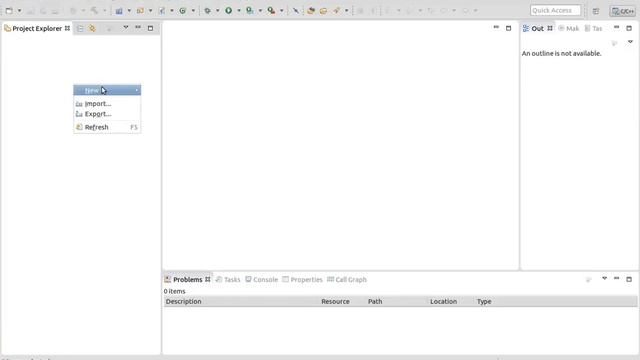Close the Project Explorer view
Screen dimensions: 640x360
click(x=67, y=28)
